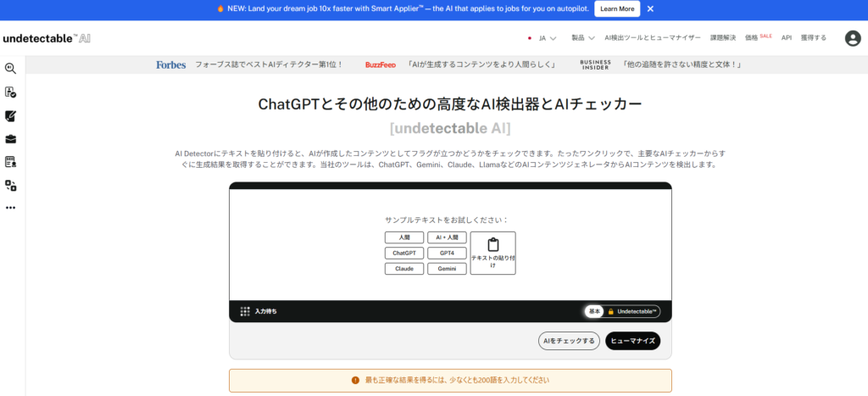The image size is (868, 396).
Task: Click the フォーブス誌でベストAIディテクター第1位 text
Action: [x=269, y=64]
